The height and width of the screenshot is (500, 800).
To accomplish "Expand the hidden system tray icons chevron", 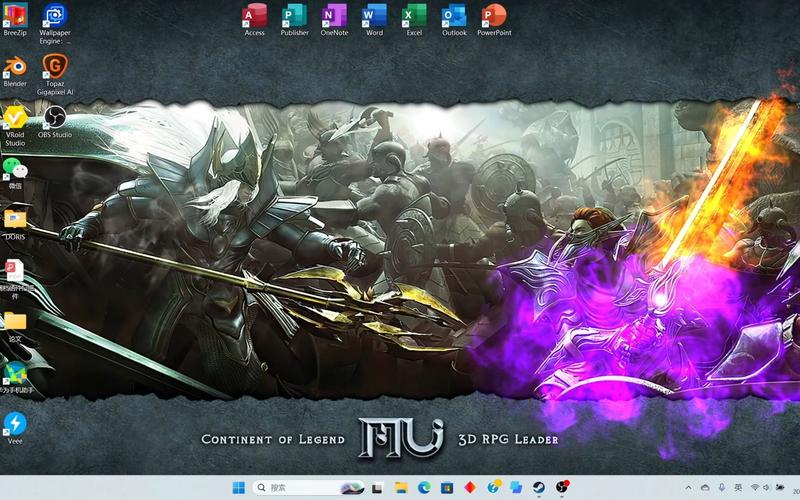I will click(688, 488).
